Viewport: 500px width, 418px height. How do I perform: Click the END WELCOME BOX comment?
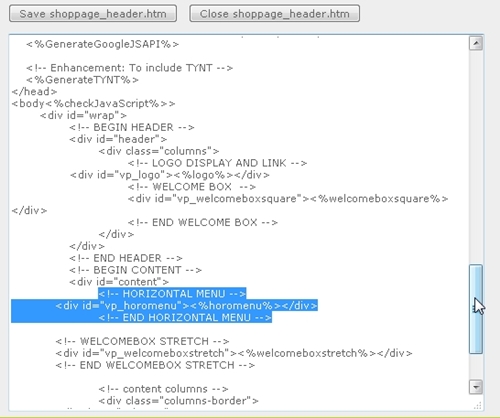[203, 223]
